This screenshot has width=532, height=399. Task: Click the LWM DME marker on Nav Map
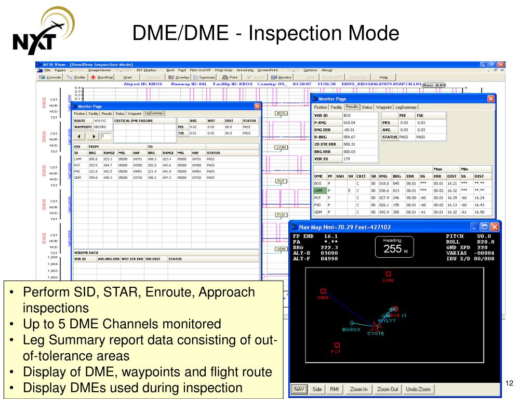(x=389, y=274)
